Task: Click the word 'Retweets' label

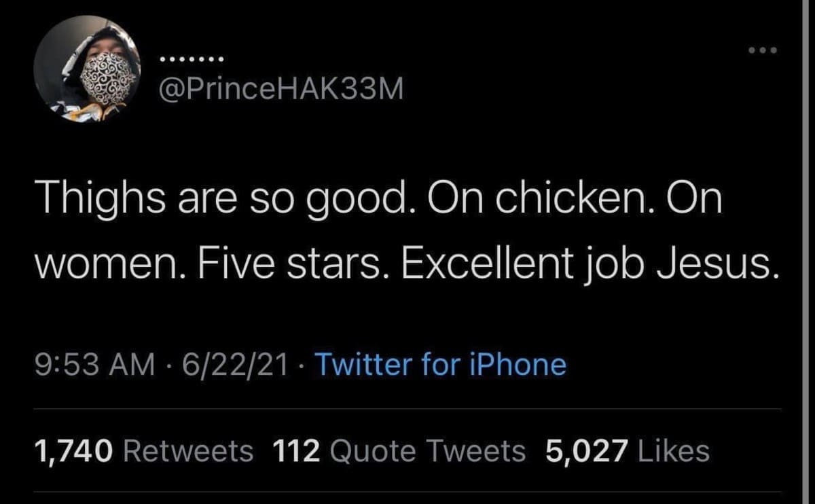Action: [x=189, y=450]
